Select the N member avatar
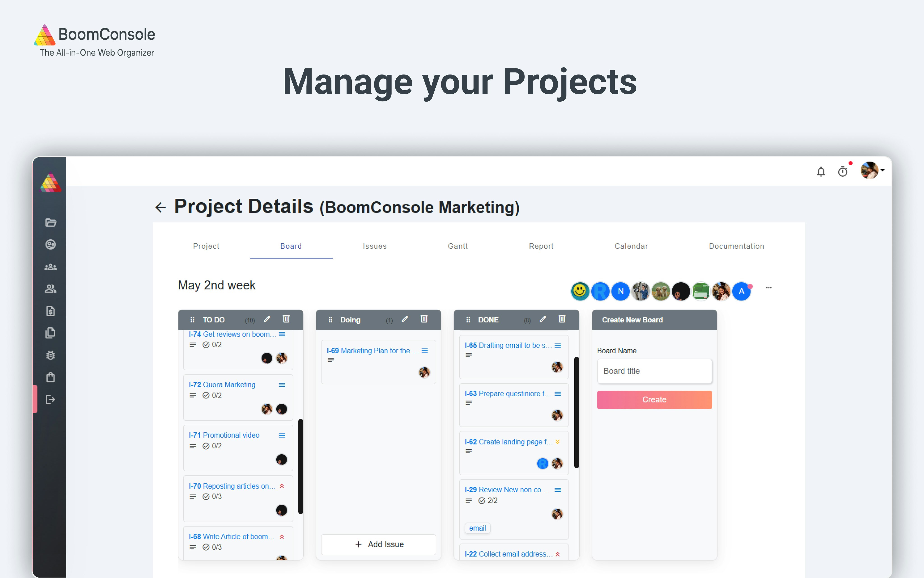This screenshot has width=924, height=578. pyautogui.click(x=620, y=291)
